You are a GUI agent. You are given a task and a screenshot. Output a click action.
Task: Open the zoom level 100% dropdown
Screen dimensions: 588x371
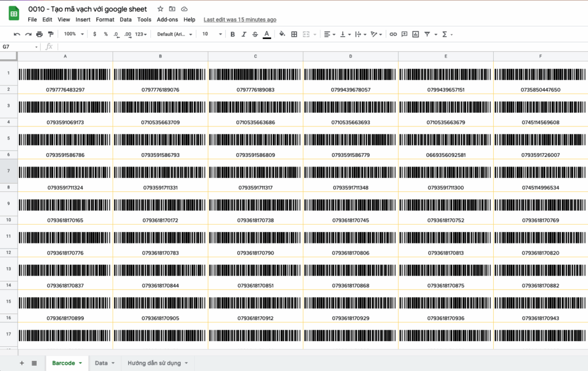[x=73, y=34]
